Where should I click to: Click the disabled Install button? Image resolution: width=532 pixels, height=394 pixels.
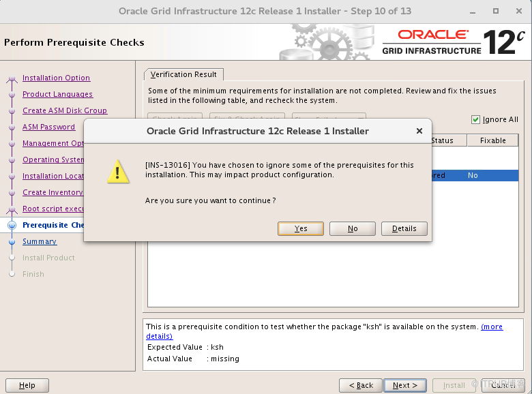point(454,386)
